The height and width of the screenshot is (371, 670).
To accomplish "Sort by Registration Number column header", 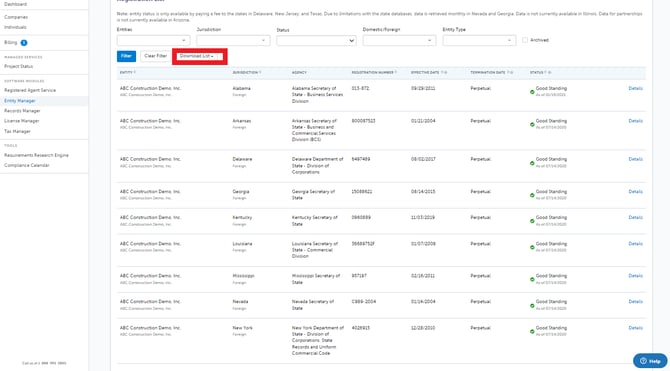I will pyautogui.click(x=374, y=73).
